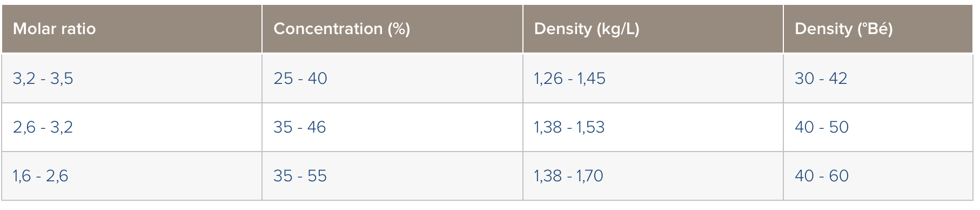
Task: Select the 3,2 - 3,5 molar ratio cell
Action: (132, 78)
